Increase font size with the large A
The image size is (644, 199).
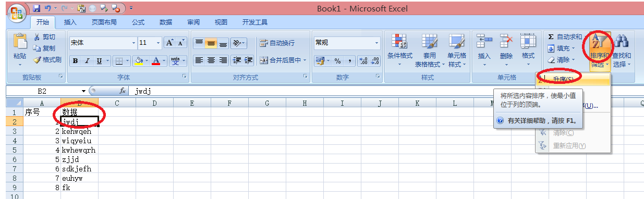[170, 43]
